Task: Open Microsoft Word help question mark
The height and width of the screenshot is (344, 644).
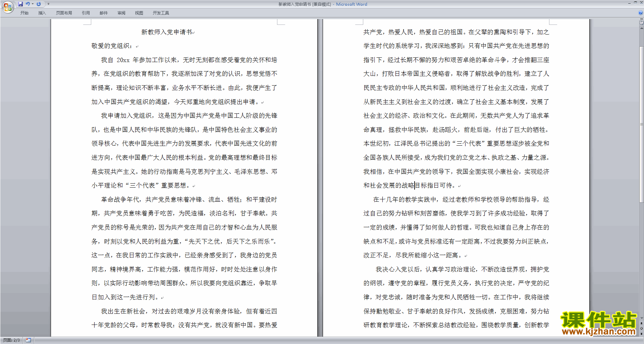Action: coord(641,13)
